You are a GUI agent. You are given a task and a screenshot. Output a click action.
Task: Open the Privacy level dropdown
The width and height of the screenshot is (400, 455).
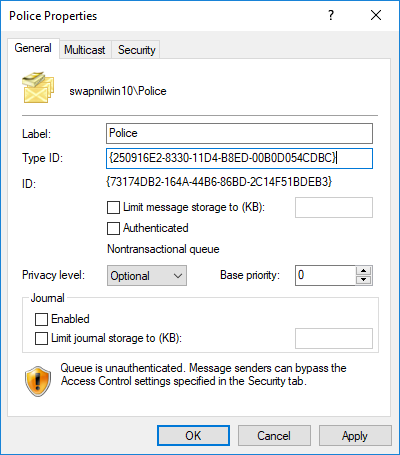(x=147, y=276)
